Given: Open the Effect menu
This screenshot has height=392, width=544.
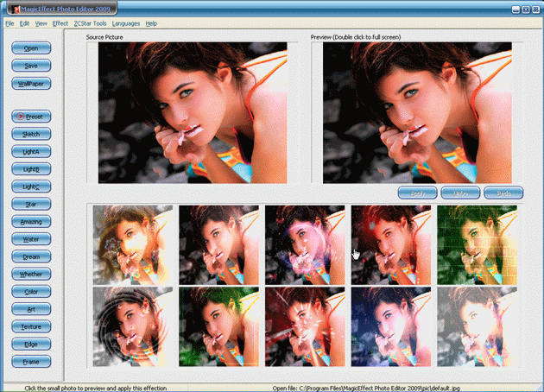Looking at the screenshot, I should tap(60, 23).
